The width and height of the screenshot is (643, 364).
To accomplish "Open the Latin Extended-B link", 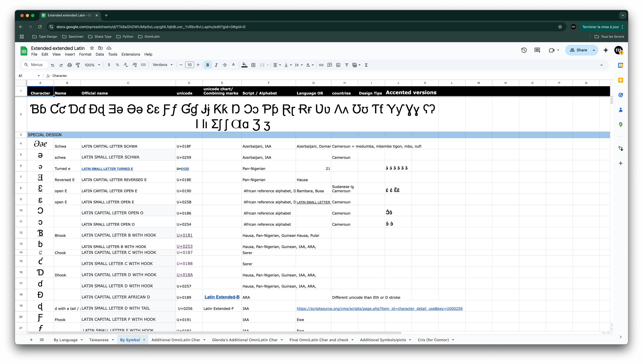I will 222,297.
